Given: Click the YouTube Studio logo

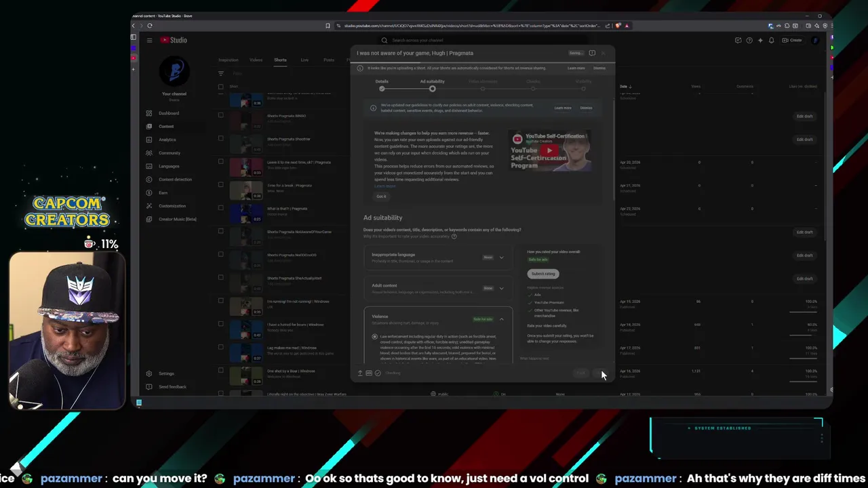Looking at the screenshot, I should click(x=174, y=40).
